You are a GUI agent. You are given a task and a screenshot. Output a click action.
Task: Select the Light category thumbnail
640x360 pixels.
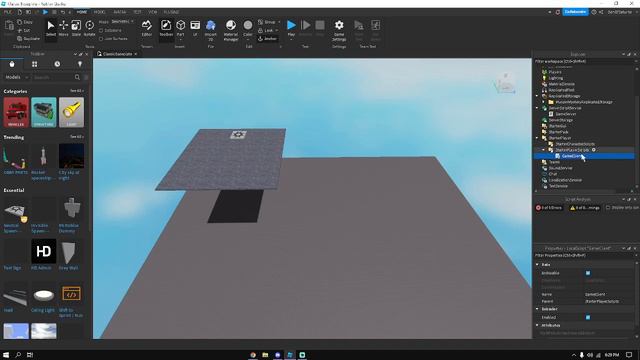click(x=71, y=112)
